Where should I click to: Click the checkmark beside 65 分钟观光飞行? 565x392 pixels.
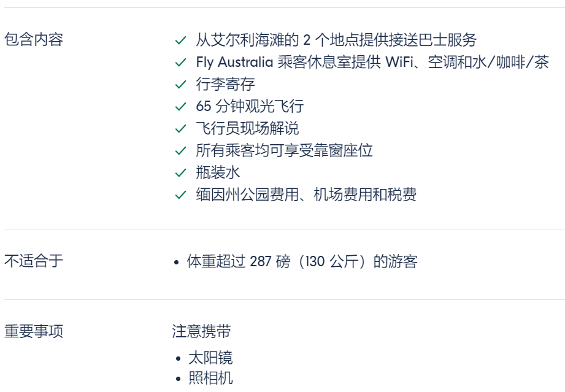(x=180, y=107)
